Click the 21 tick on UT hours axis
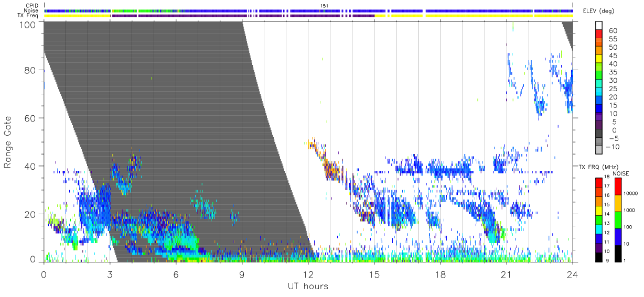Image resolution: width=644 pixels, height=297 pixels. (x=507, y=274)
